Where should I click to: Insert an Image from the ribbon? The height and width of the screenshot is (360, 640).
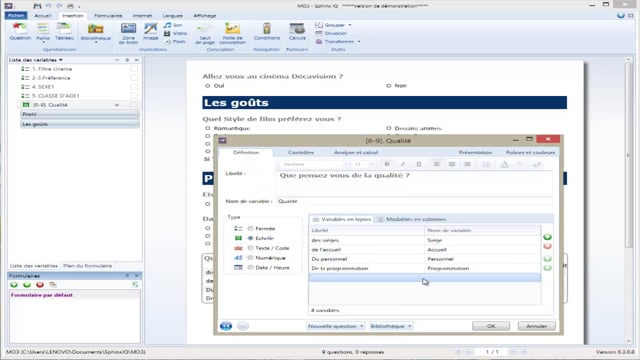[151, 31]
